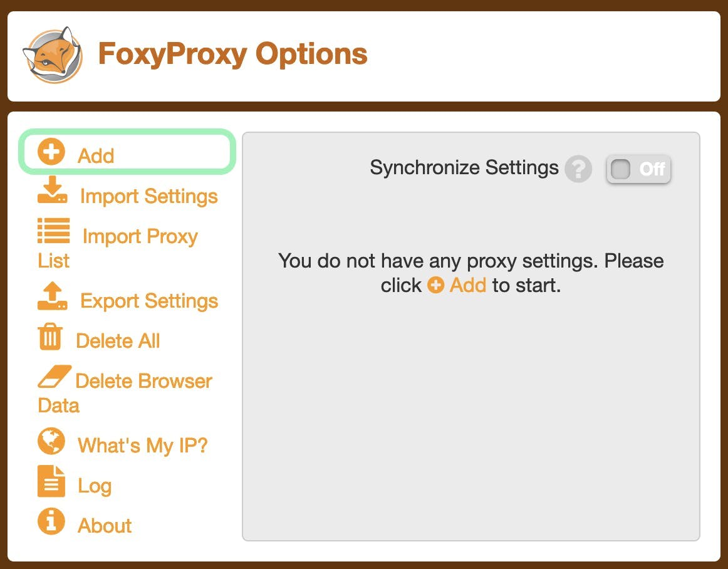The image size is (728, 569).
Task: Open the Synchronize Settings help question mark
Action: tap(578, 169)
